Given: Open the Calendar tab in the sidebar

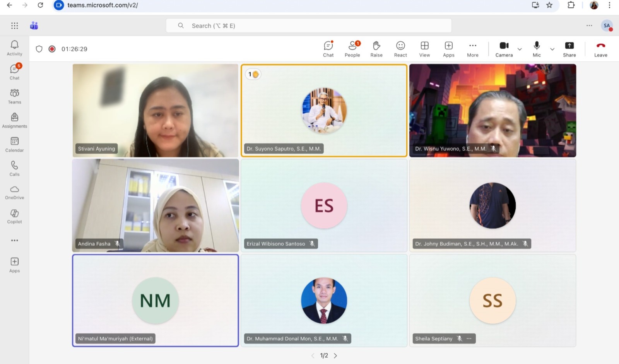Looking at the screenshot, I should 14,144.
